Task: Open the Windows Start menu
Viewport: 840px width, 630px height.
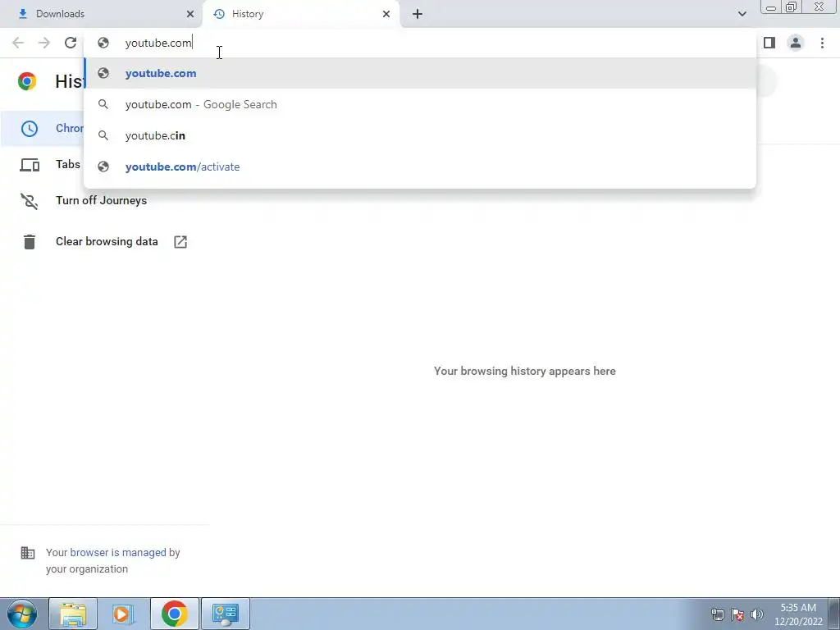Action: pos(21,614)
